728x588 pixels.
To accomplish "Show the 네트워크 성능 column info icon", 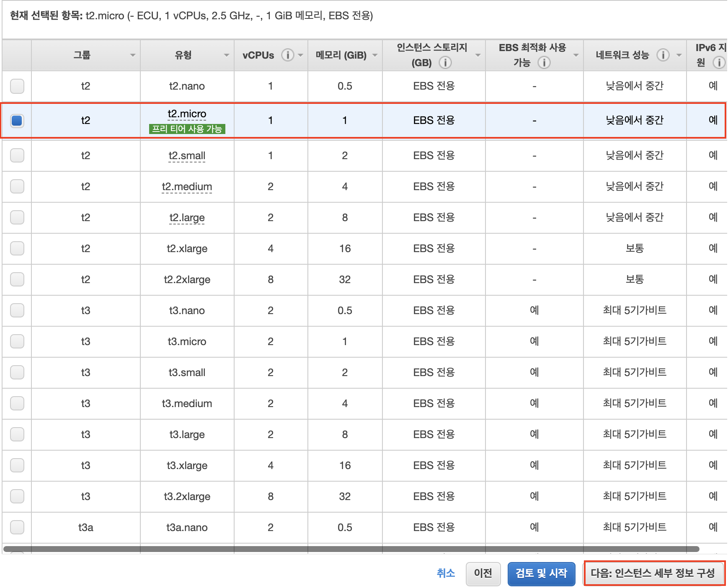I will [x=663, y=55].
